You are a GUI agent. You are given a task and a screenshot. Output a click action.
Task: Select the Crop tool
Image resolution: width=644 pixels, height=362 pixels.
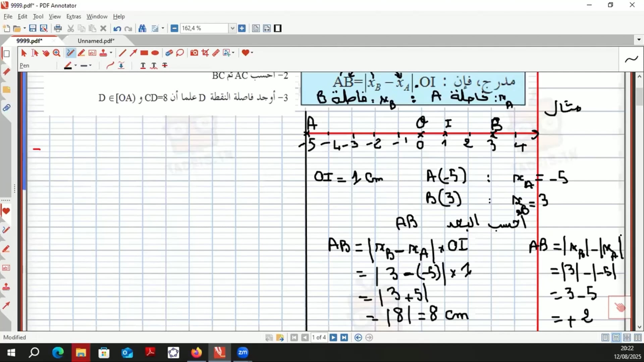[x=205, y=53]
